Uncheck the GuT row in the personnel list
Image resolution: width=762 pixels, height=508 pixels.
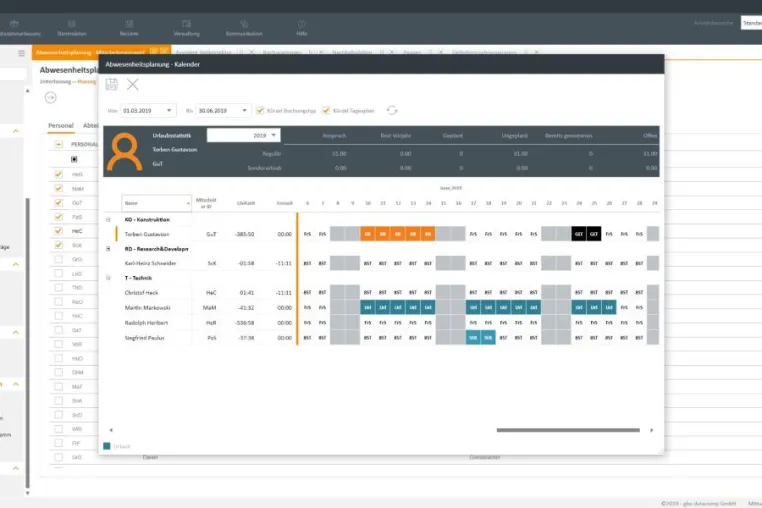coord(59,202)
